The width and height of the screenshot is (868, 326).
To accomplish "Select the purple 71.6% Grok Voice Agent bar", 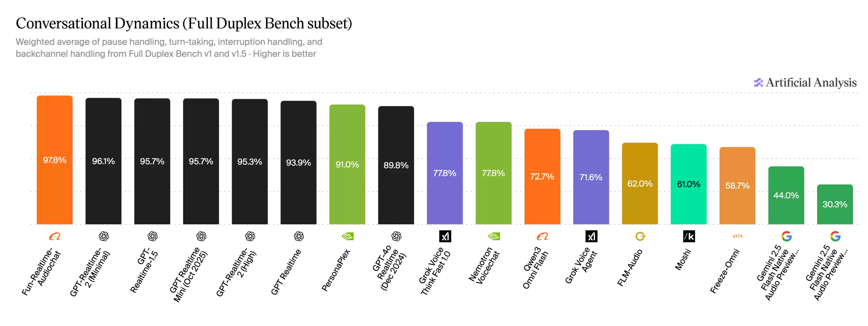I will tap(591, 177).
